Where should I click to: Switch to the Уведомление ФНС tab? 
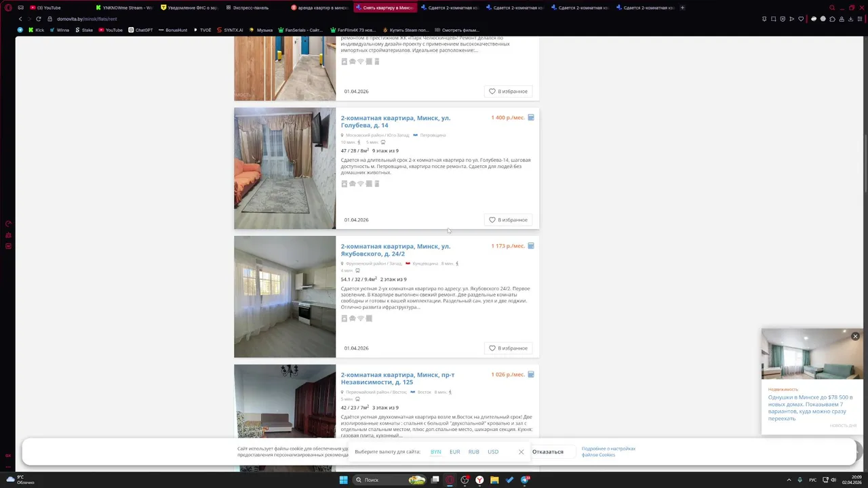click(x=190, y=7)
